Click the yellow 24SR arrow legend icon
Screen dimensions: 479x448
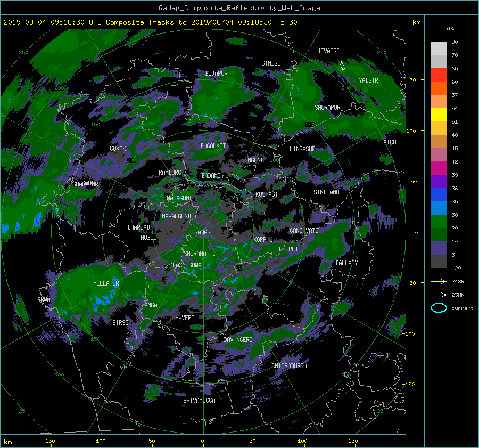click(x=439, y=281)
